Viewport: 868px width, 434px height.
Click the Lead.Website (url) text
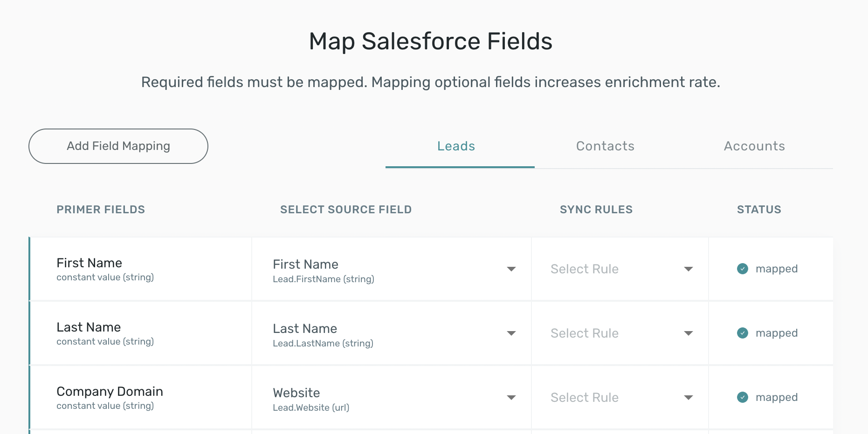coord(311,408)
